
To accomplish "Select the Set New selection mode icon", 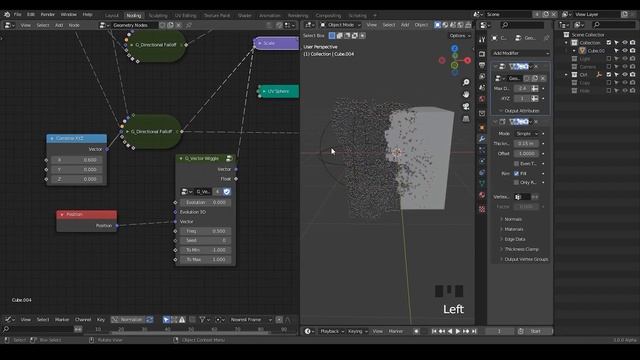I will click(x=332, y=36).
